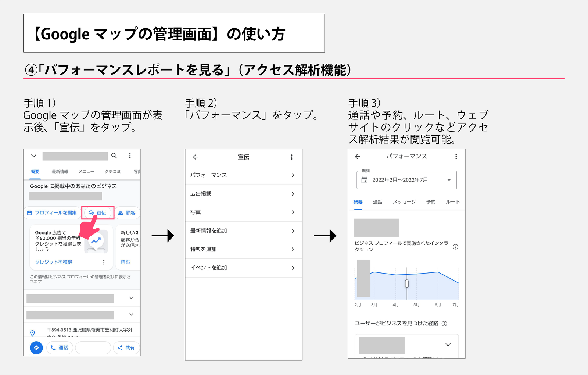Click the Google に掲載中のあなたのビジネス heading
The height and width of the screenshot is (375, 588).
(x=73, y=186)
